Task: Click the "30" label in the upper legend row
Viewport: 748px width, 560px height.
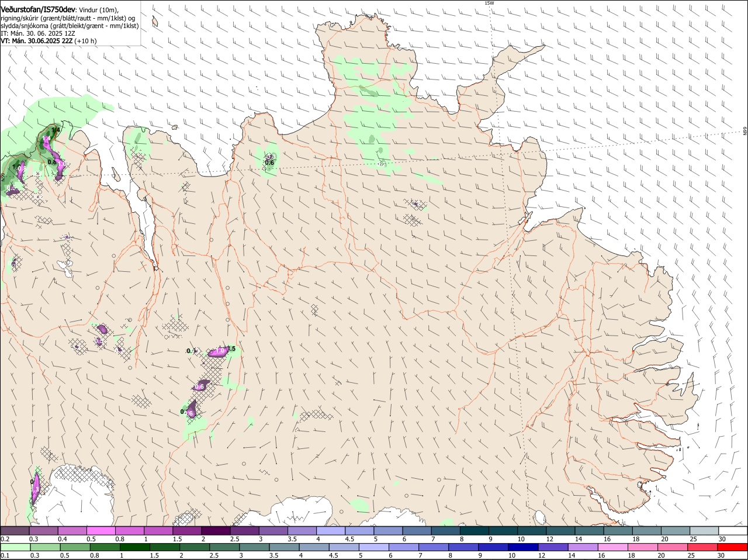Action: [722, 539]
